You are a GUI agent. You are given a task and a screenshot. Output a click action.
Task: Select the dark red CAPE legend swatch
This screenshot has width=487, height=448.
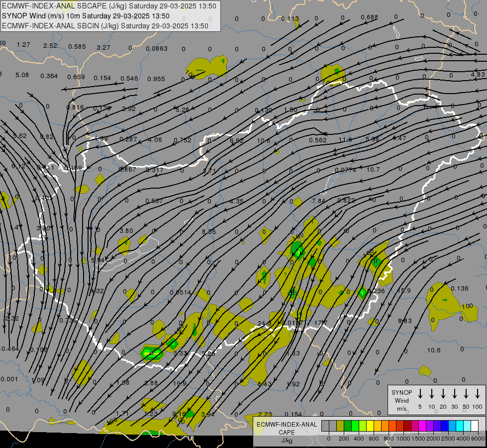(407, 426)
